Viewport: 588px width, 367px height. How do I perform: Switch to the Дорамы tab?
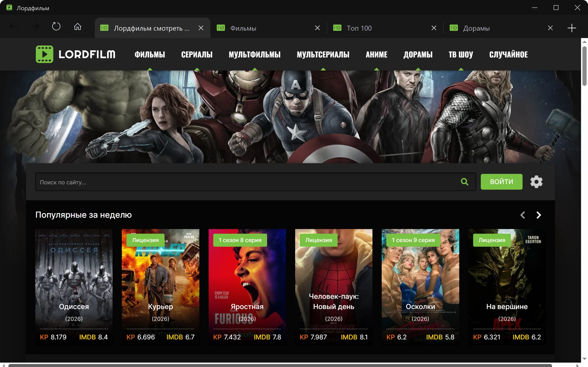[x=501, y=28]
